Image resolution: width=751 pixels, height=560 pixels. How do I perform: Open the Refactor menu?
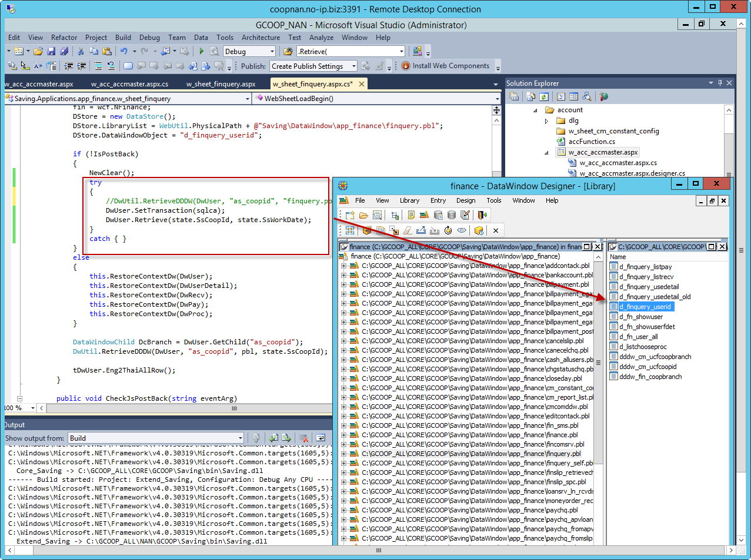64,37
